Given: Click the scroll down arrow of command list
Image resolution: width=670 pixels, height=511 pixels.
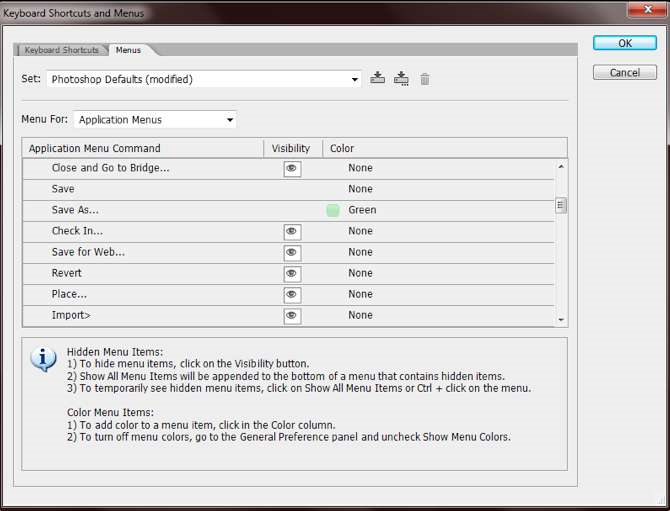Looking at the screenshot, I should click(x=561, y=320).
